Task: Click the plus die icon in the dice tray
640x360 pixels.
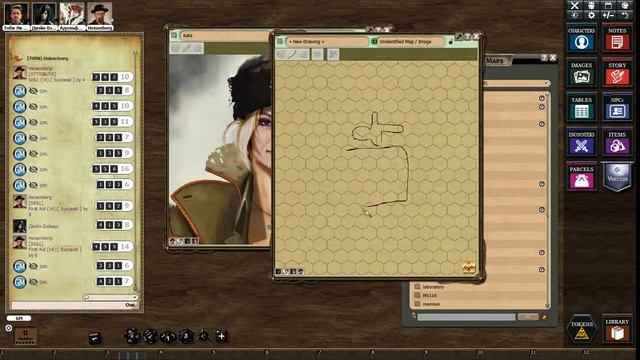Action: point(221,336)
